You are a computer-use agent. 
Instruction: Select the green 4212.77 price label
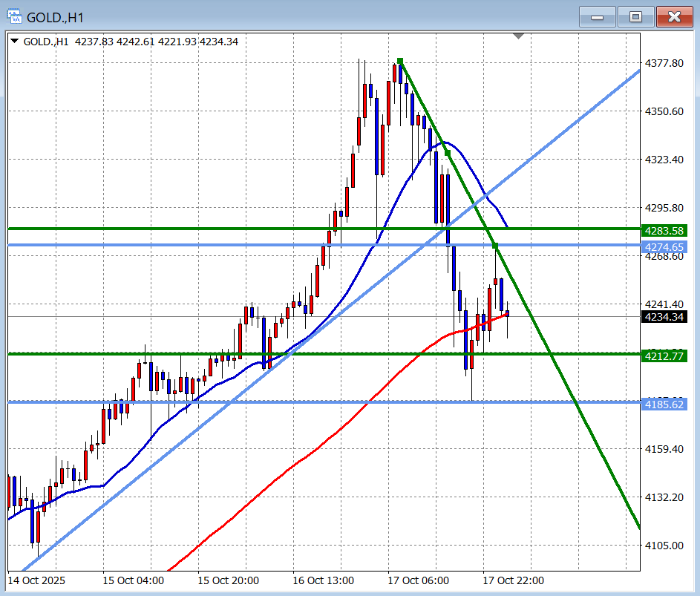(x=663, y=356)
